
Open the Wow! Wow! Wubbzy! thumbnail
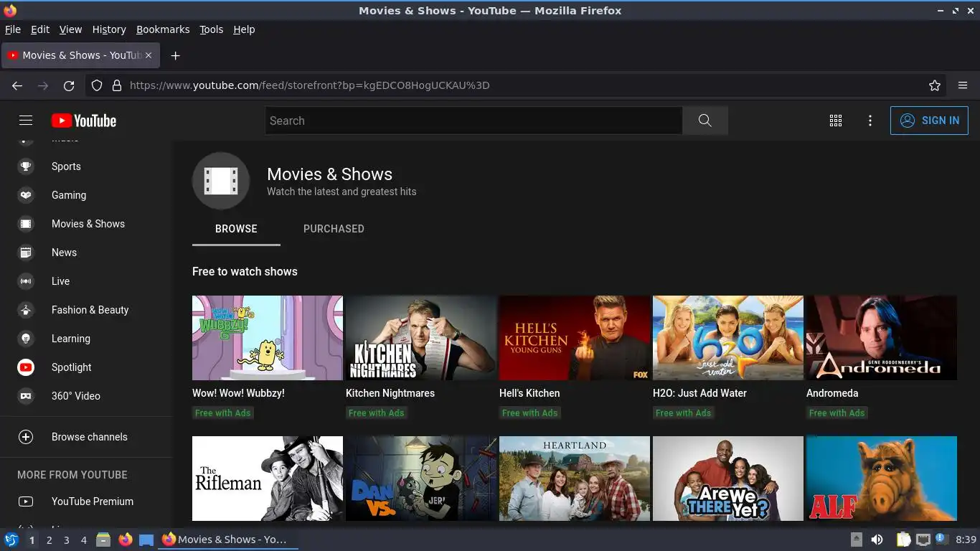point(268,338)
